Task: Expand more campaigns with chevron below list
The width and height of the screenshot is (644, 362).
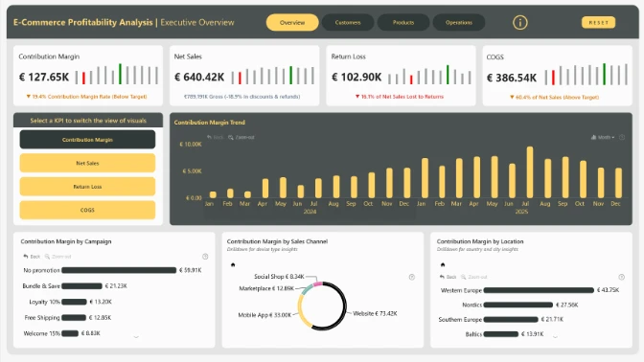Action: click(x=136, y=337)
